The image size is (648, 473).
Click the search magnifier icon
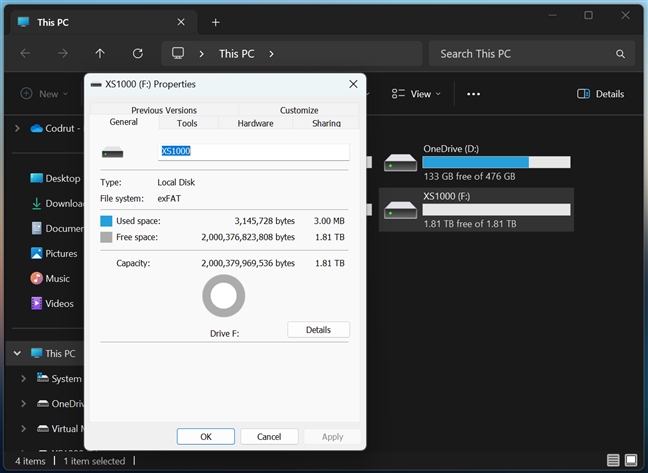tap(620, 54)
